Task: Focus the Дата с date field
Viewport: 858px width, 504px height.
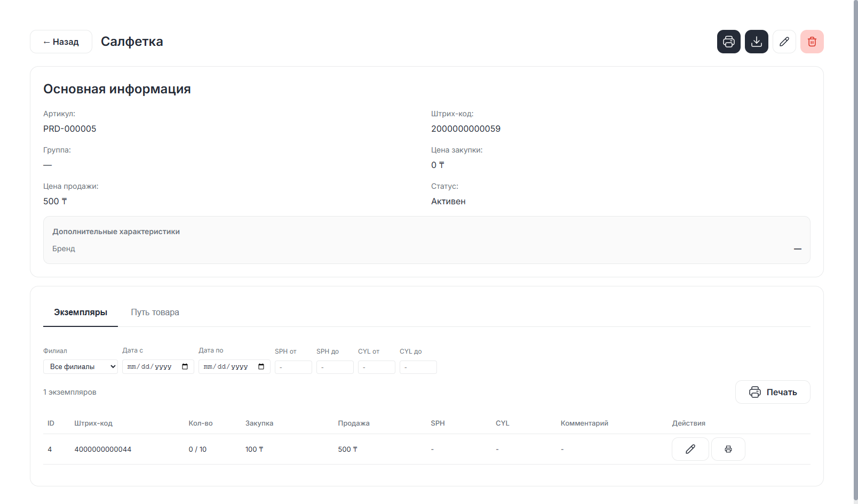Action: (158, 367)
